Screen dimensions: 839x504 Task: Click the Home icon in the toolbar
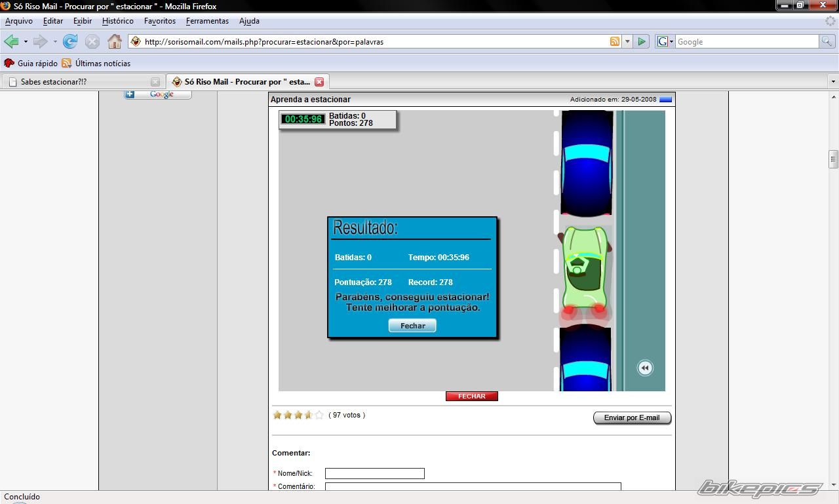114,42
